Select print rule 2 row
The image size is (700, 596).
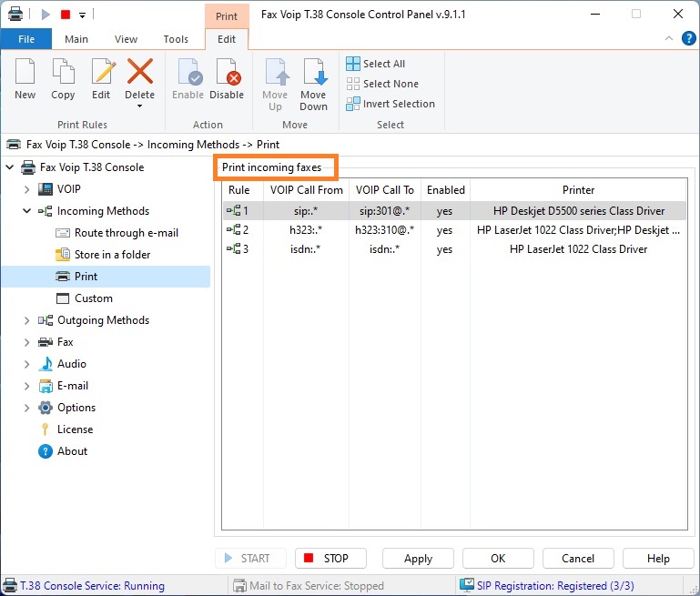pos(454,230)
